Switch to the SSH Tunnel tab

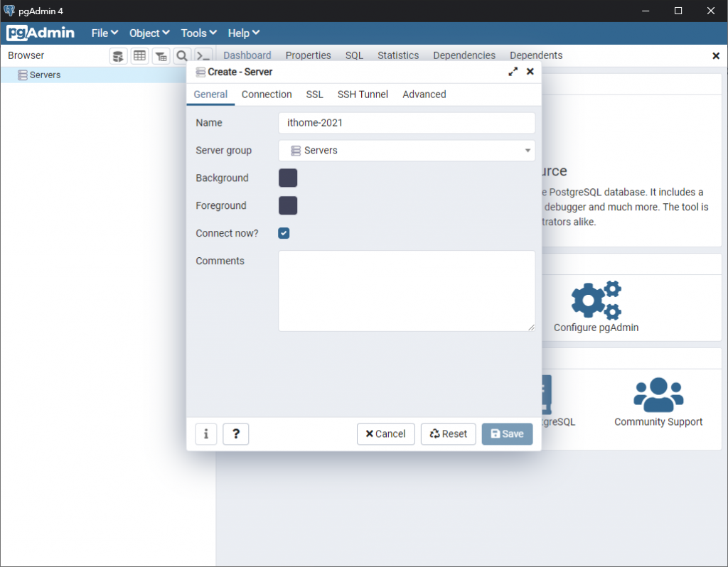363,94
